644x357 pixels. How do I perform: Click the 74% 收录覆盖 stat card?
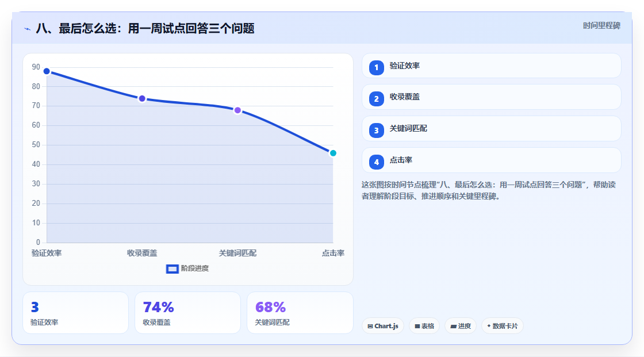click(187, 313)
